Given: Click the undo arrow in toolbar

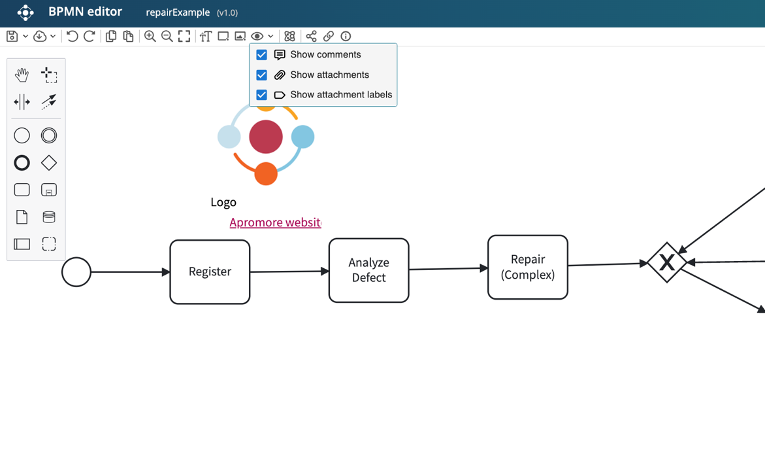Looking at the screenshot, I should click(72, 36).
